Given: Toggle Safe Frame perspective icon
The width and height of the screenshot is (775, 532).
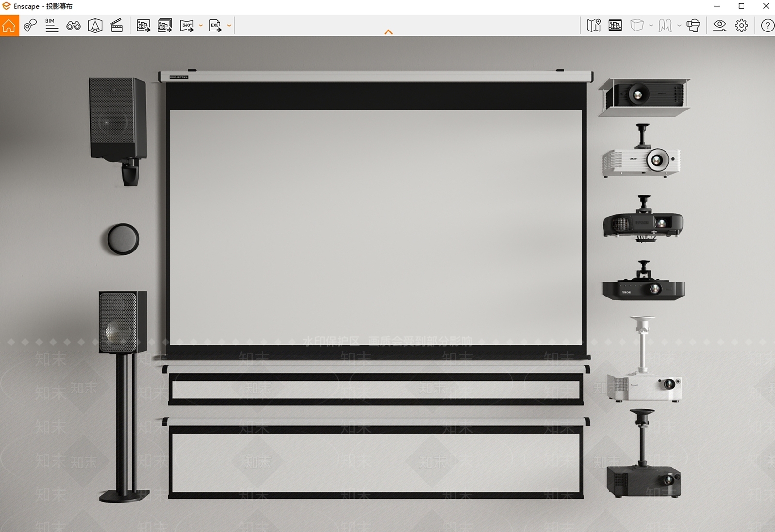Looking at the screenshot, I should click(95, 26).
